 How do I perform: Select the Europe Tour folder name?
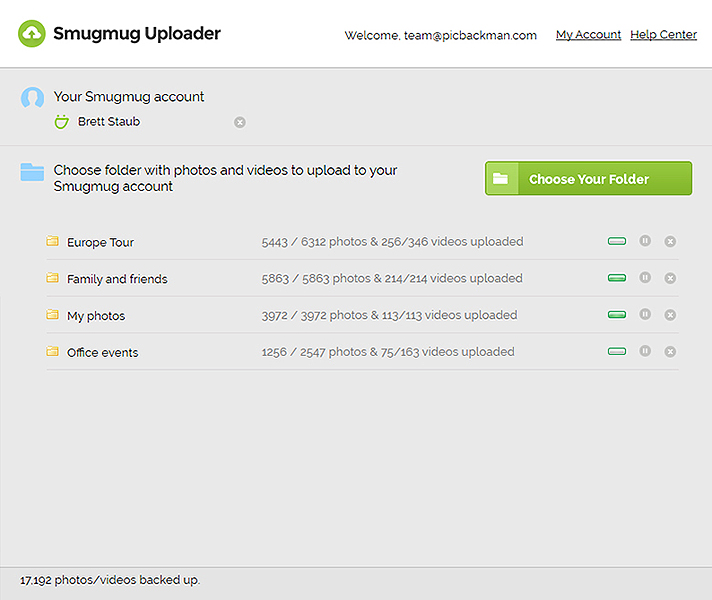100,243
